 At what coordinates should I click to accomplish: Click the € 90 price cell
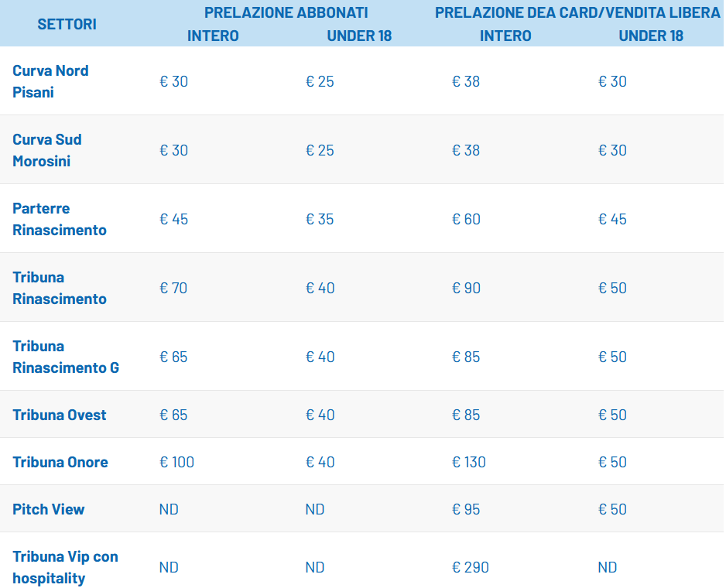point(465,288)
